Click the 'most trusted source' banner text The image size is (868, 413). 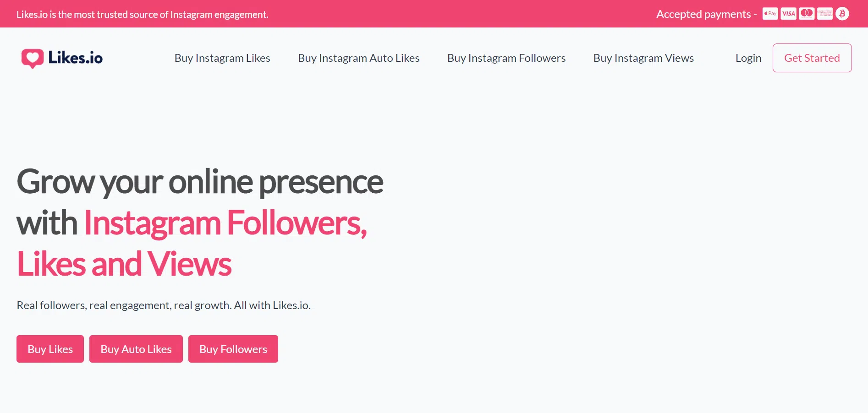(142, 14)
